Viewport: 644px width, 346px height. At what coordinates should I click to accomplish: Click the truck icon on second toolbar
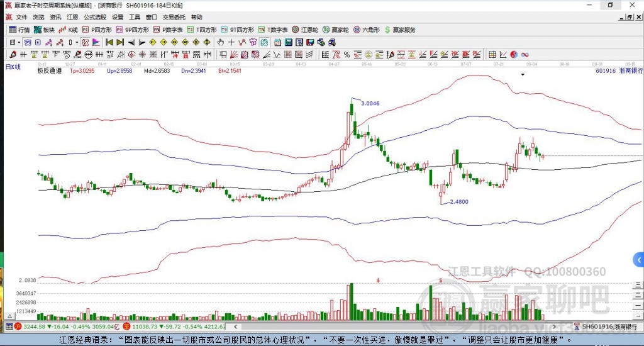tap(331, 42)
